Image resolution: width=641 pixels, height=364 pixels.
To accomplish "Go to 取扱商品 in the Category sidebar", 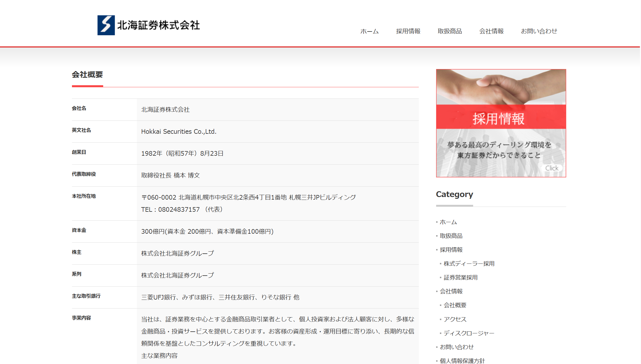I will [x=451, y=236].
